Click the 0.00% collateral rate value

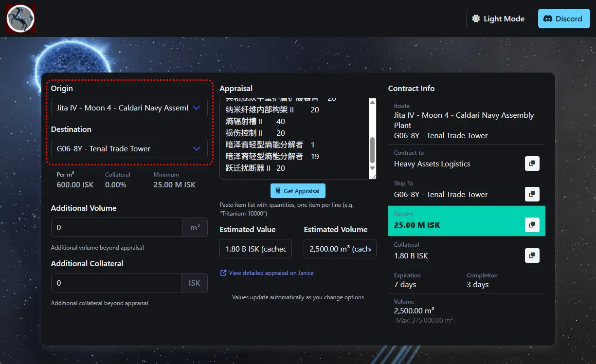pyautogui.click(x=116, y=185)
